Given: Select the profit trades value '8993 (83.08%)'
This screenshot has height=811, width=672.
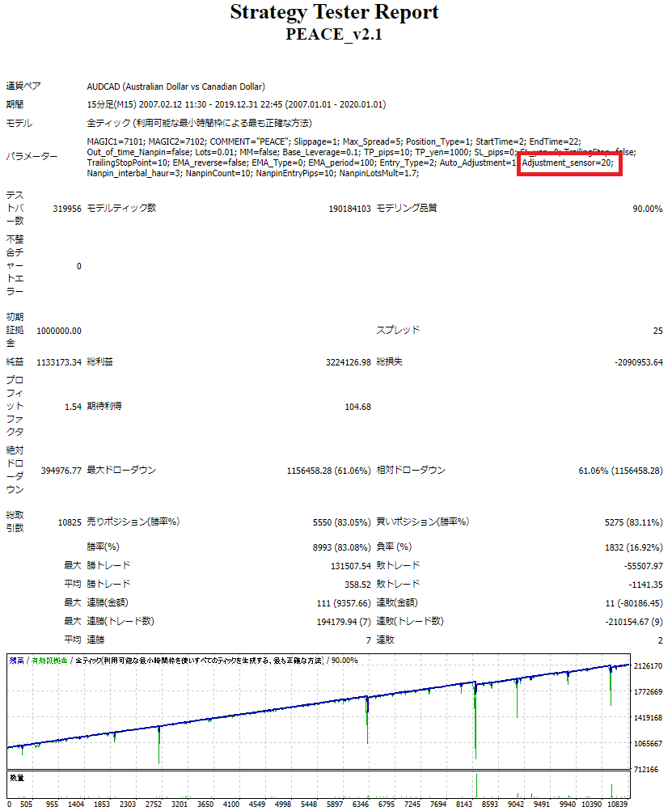Looking at the screenshot, I should (x=342, y=547).
